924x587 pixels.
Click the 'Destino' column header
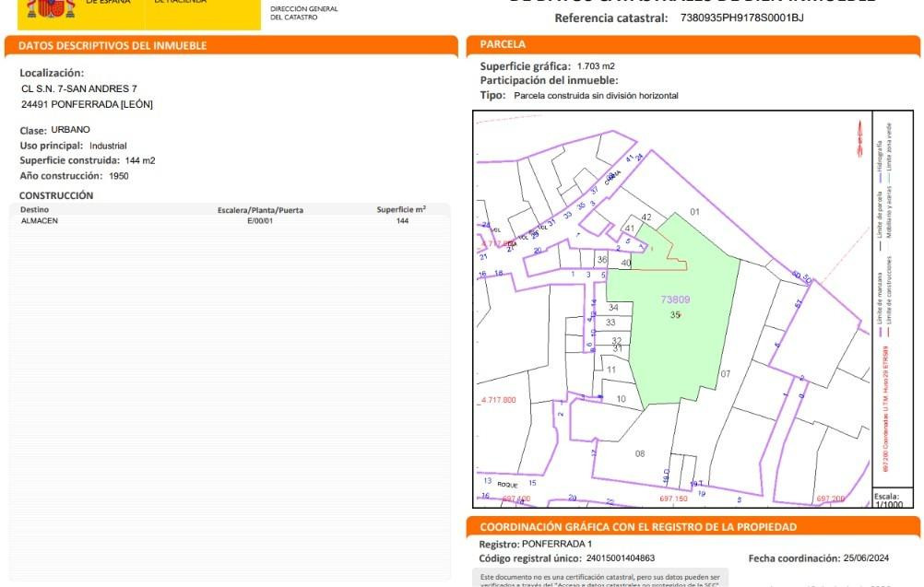click(x=35, y=209)
